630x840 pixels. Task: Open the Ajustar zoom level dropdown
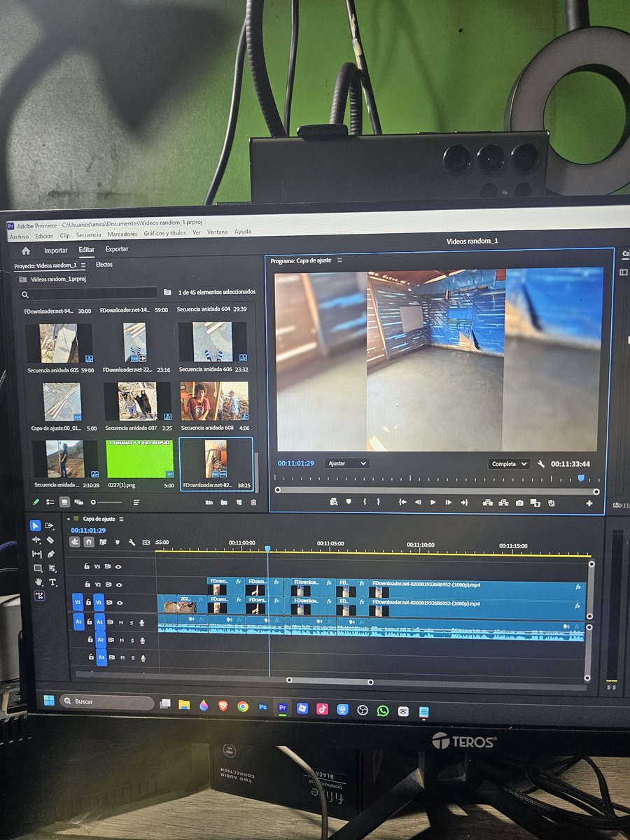point(346,463)
